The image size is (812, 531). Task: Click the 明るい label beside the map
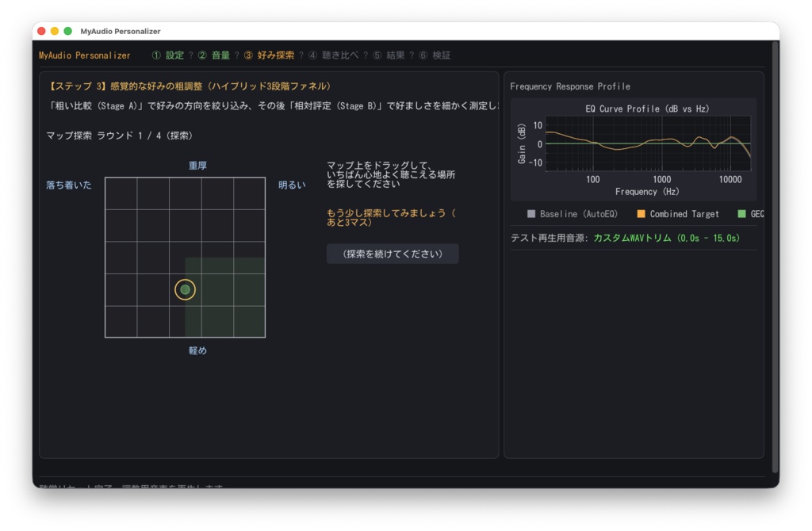pyautogui.click(x=292, y=185)
